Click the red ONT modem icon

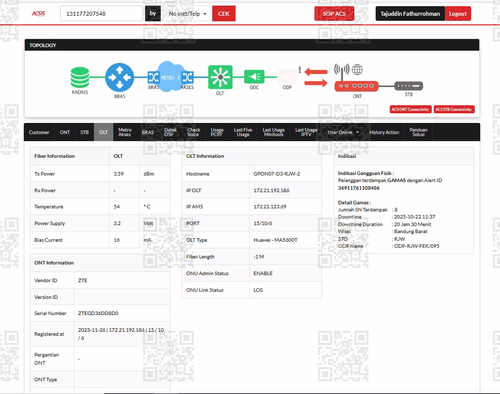[356, 86]
